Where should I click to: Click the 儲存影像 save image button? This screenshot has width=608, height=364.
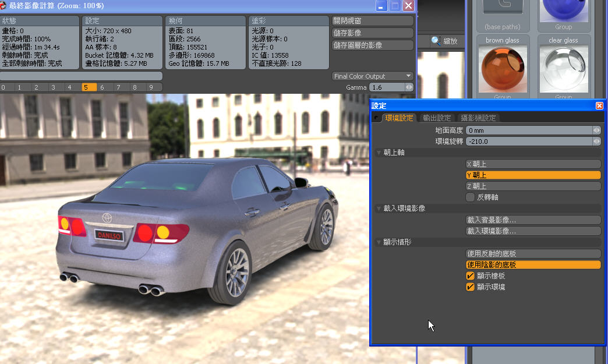coord(372,34)
